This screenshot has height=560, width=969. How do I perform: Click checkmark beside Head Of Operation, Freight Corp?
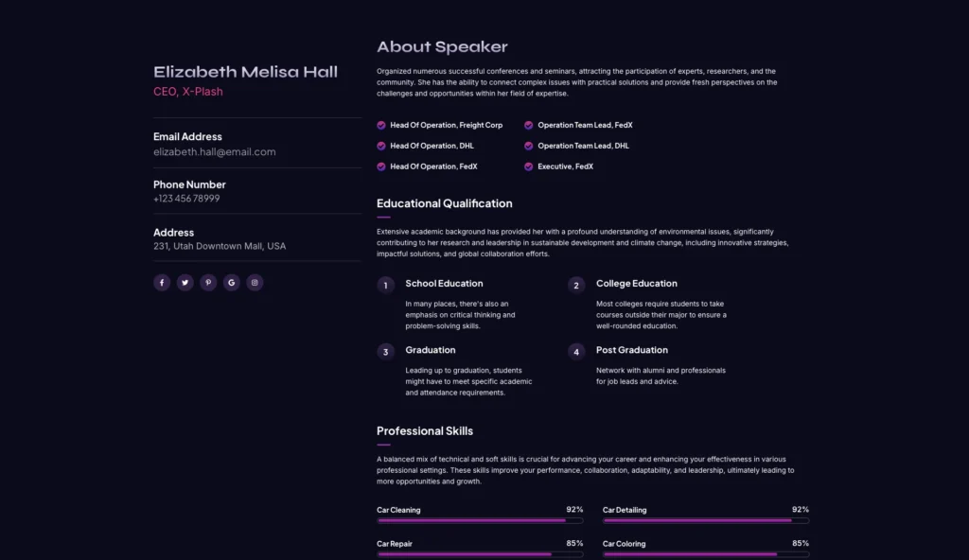pyautogui.click(x=381, y=125)
